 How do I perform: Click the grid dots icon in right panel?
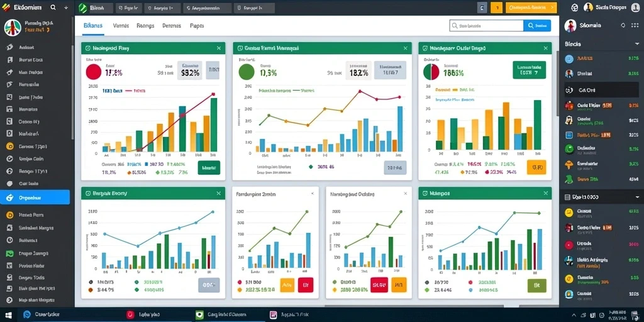pyautogui.click(x=635, y=25)
